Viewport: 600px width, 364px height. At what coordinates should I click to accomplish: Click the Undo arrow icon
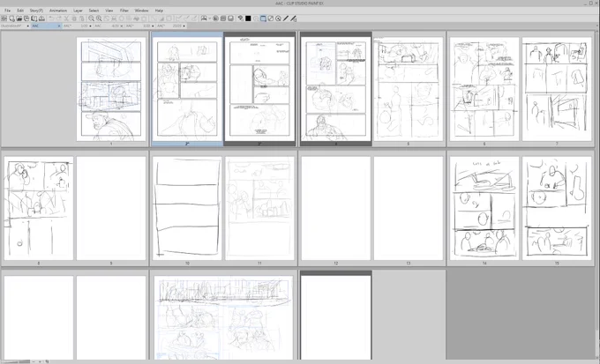pos(51,19)
